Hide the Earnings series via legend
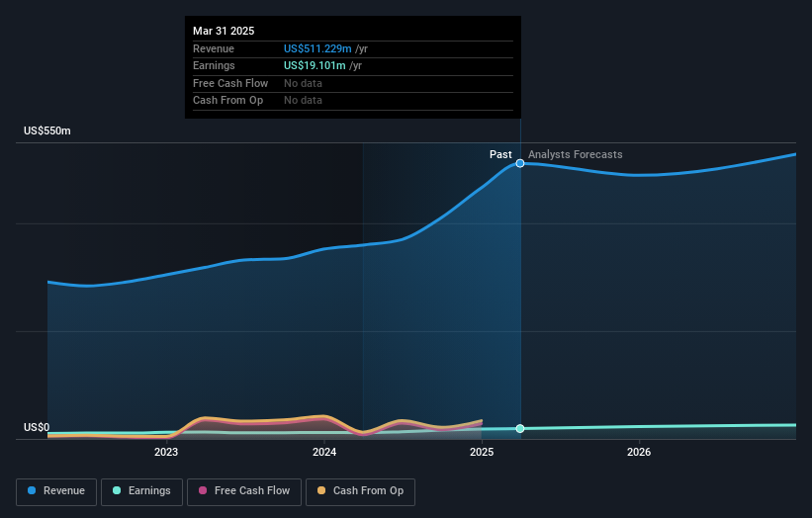Screen dimensions: 812x518 coord(142,491)
